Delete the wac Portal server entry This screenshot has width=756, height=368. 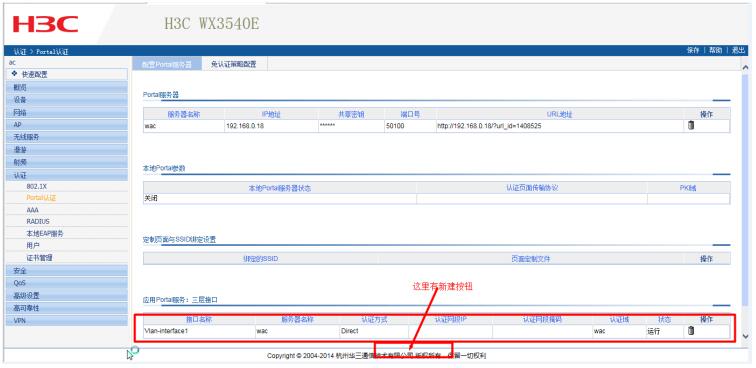(x=691, y=126)
